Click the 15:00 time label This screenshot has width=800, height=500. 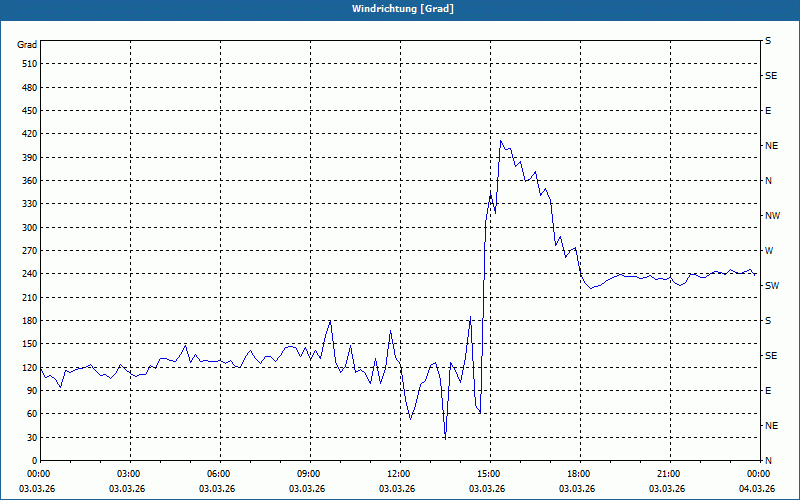click(490, 474)
